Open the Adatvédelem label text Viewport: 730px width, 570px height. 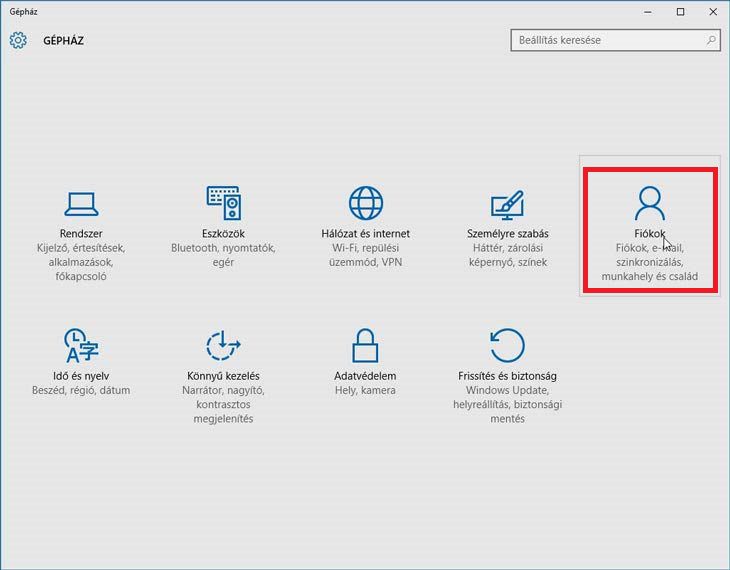(366, 376)
